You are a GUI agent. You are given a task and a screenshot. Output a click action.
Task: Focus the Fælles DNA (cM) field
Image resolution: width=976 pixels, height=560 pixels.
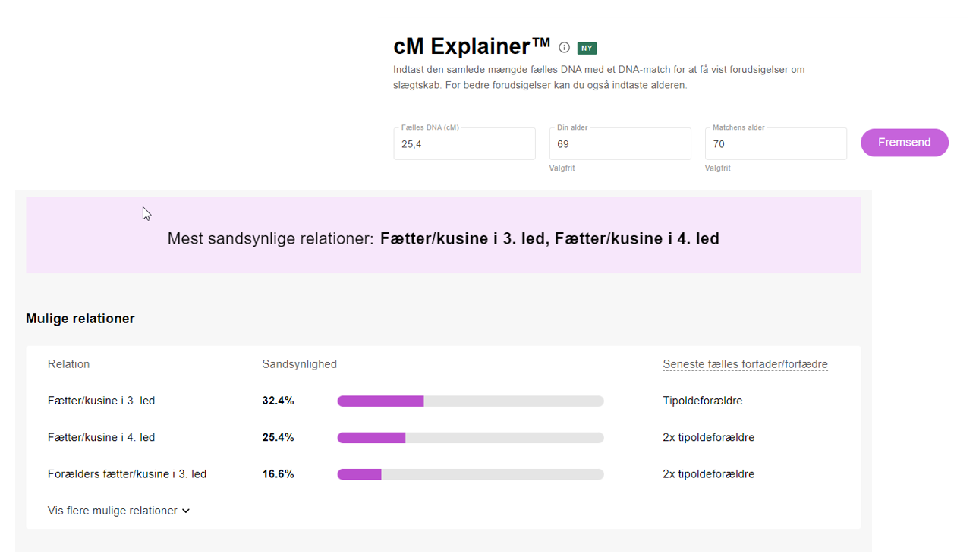[464, 144]
